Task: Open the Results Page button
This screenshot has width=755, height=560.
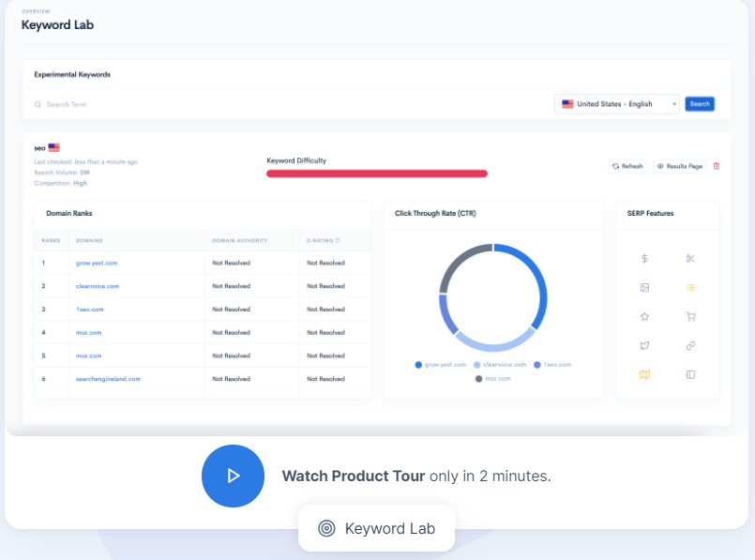Action: [x=679, y=166]
